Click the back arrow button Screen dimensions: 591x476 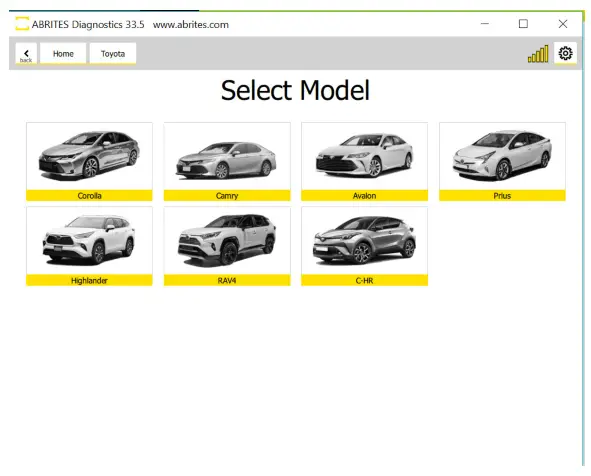tap(26, 54)
